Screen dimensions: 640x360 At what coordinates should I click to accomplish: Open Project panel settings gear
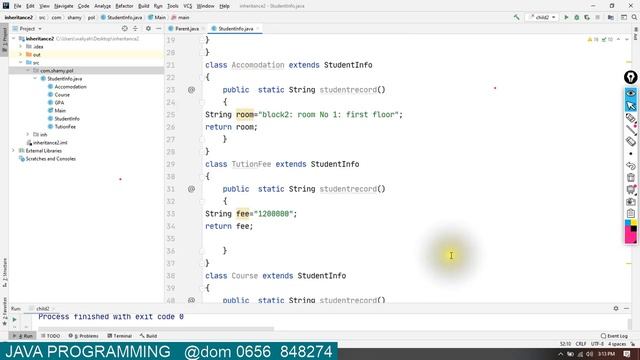[x=148, y=29]
